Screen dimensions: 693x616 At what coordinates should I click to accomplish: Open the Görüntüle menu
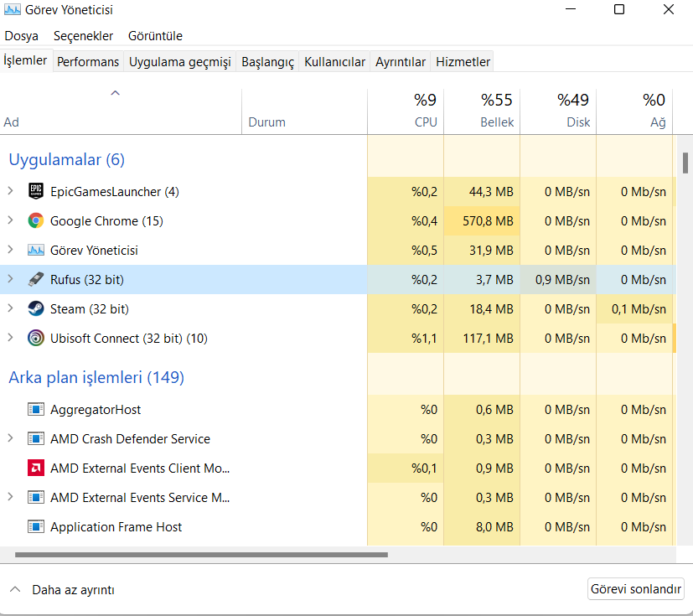155,36
